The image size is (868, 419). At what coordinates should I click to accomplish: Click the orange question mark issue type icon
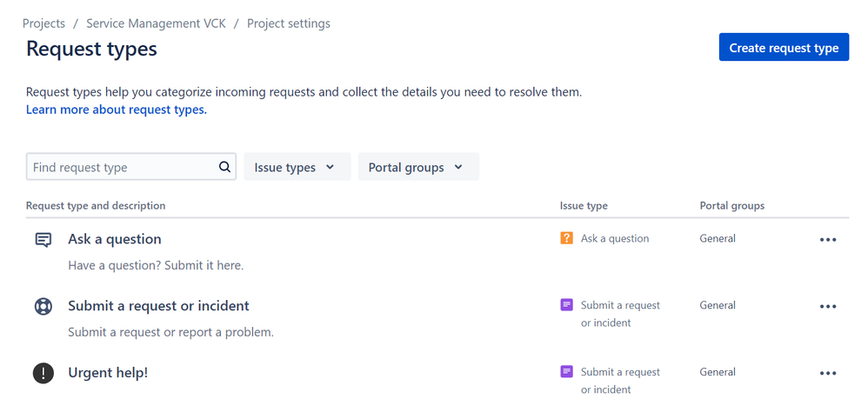tap(566, 238)
